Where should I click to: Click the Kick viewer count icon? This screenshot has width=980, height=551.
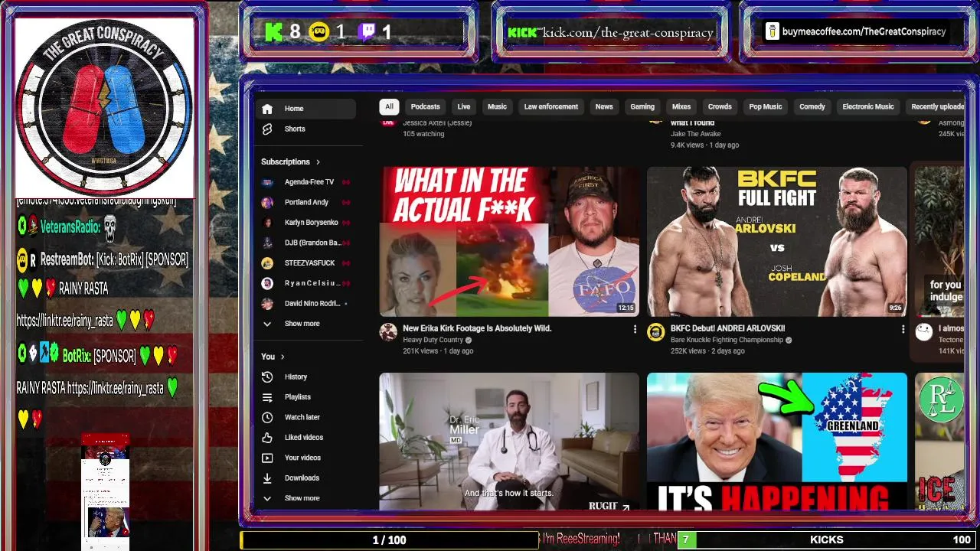click(x=274, y=32)
